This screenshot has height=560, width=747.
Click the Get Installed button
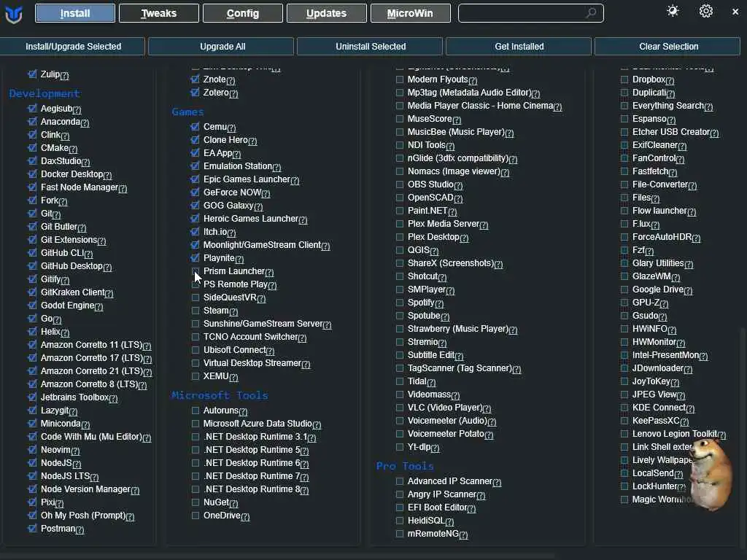point(519,47)
